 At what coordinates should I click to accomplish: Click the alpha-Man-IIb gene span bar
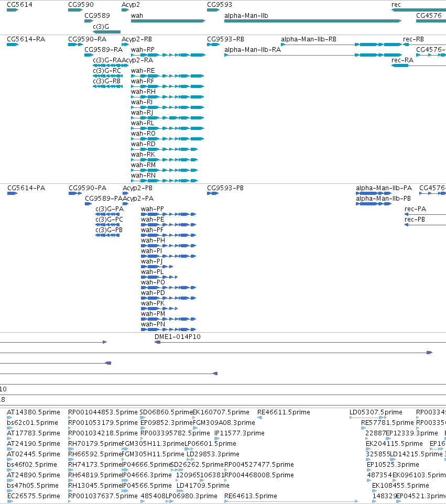[x=313, y=21]
